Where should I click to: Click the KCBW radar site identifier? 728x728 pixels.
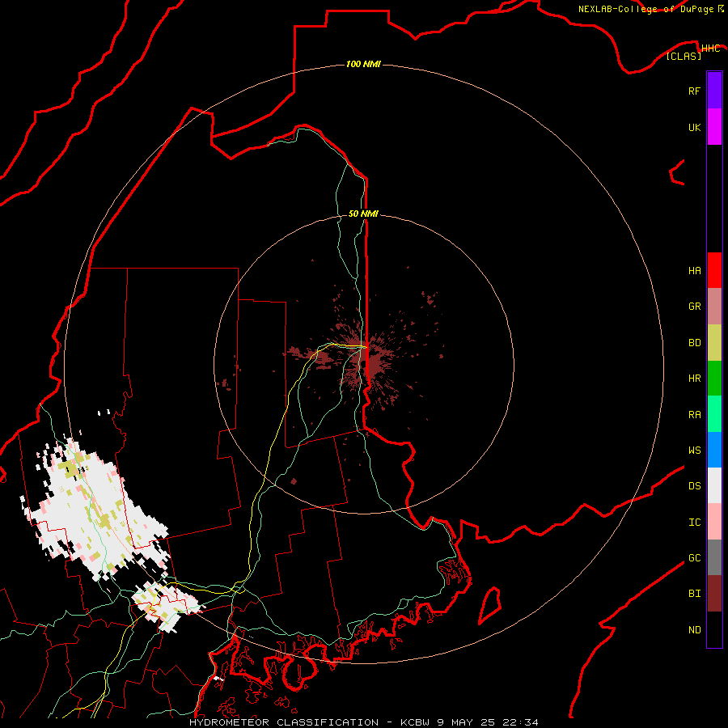(x=417, y=722)
